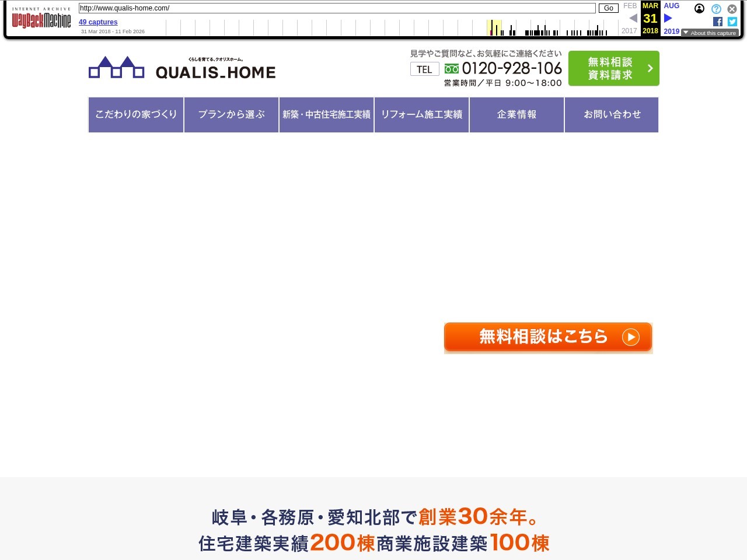Open 企業情報 navigation item

516,115
